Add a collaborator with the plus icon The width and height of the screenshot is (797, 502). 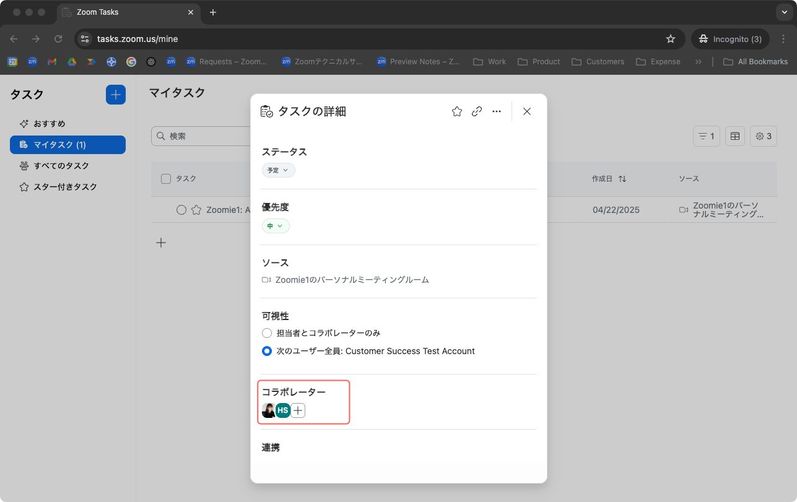click(298, 411)
